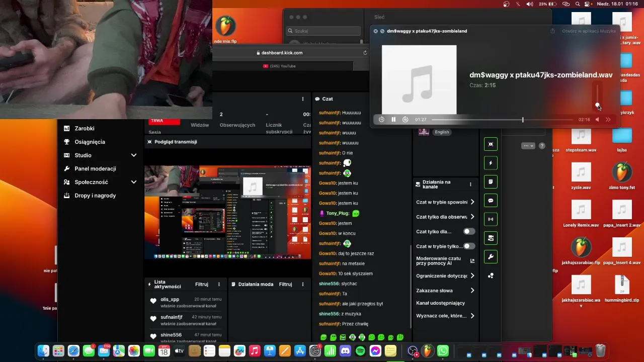Open three-dot menu above session stats

(303, 99)
